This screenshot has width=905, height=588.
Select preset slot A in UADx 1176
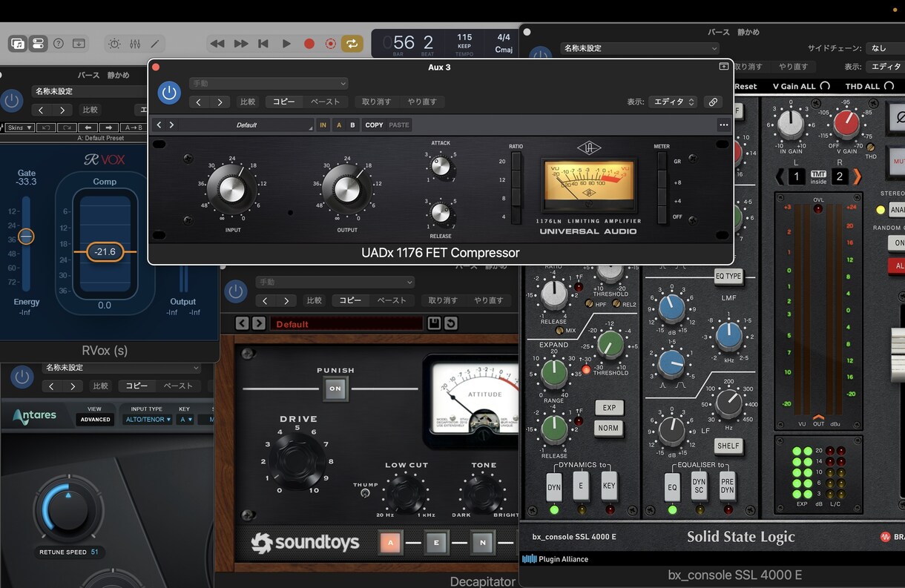click(x=339, y=125)
